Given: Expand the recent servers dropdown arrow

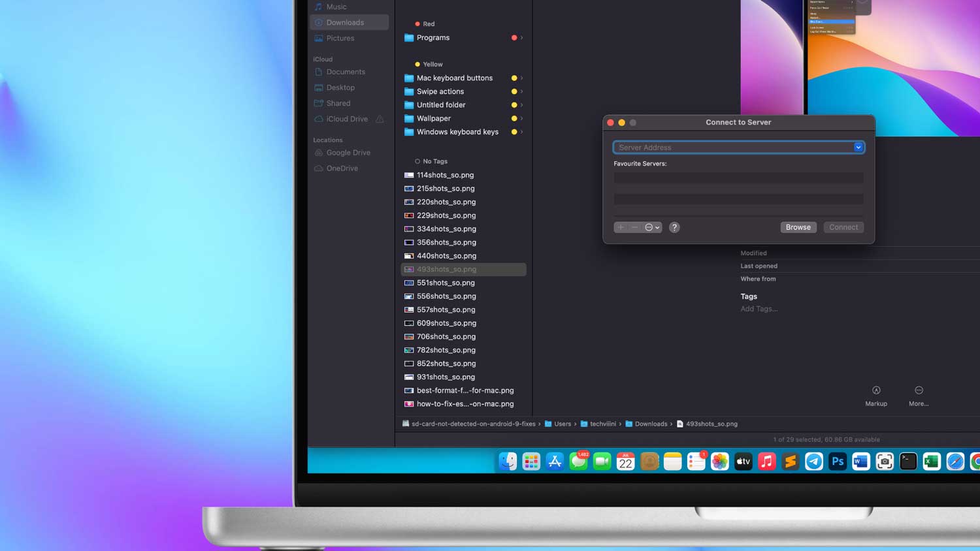Looking at the screenshot, I should (858, 147).
